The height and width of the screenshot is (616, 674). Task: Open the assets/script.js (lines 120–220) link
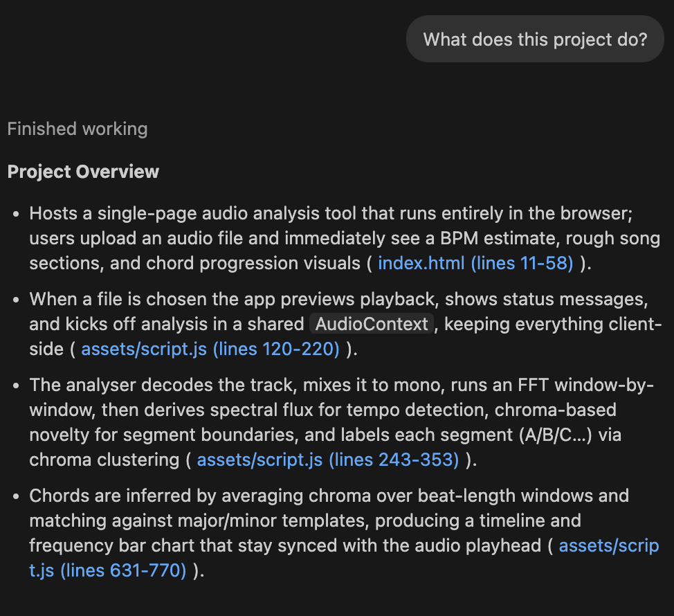coord(210,349)
